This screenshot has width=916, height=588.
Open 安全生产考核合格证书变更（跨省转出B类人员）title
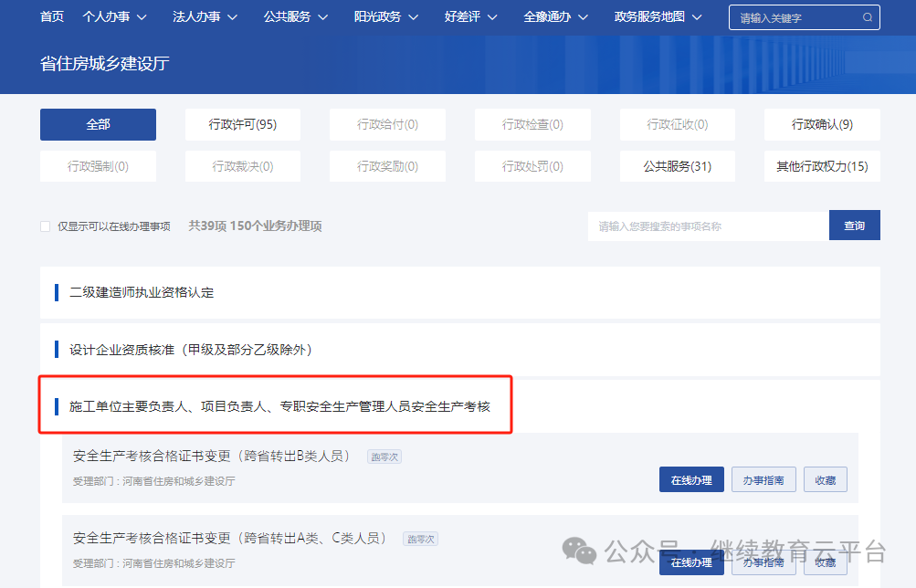[212, 456]
